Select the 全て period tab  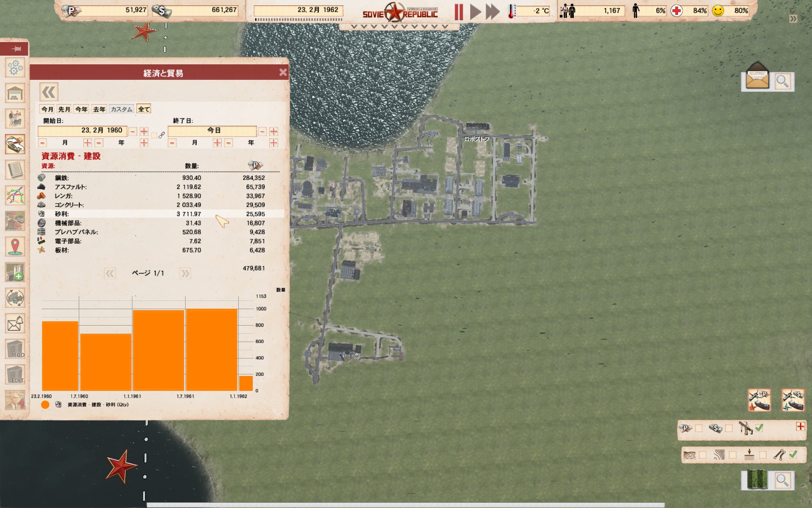coord(144,109)
